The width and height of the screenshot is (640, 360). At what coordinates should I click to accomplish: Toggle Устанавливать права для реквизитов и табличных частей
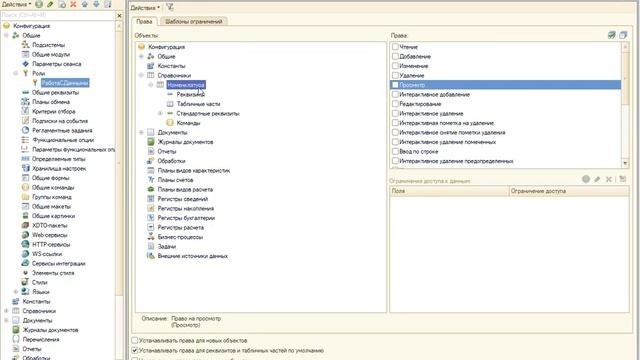135,350
